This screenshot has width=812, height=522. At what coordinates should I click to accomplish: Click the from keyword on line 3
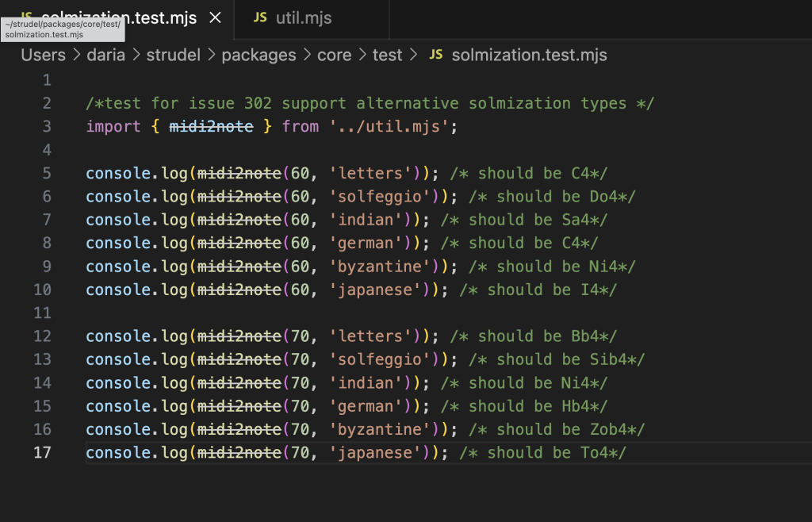301,126
